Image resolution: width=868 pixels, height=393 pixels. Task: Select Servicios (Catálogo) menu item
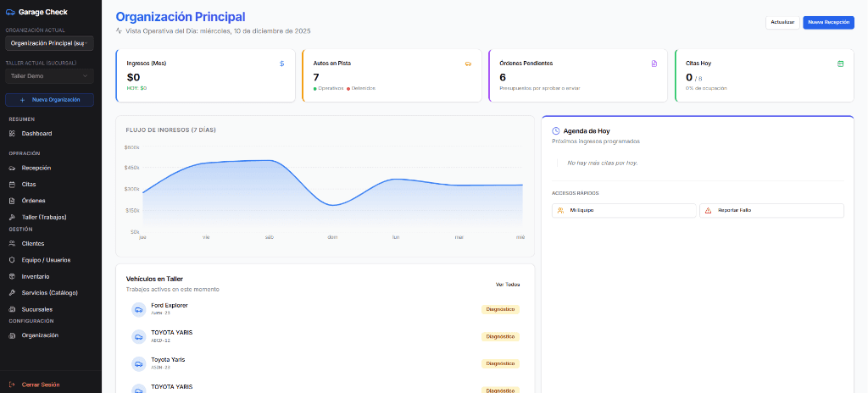tap(49, 293)
